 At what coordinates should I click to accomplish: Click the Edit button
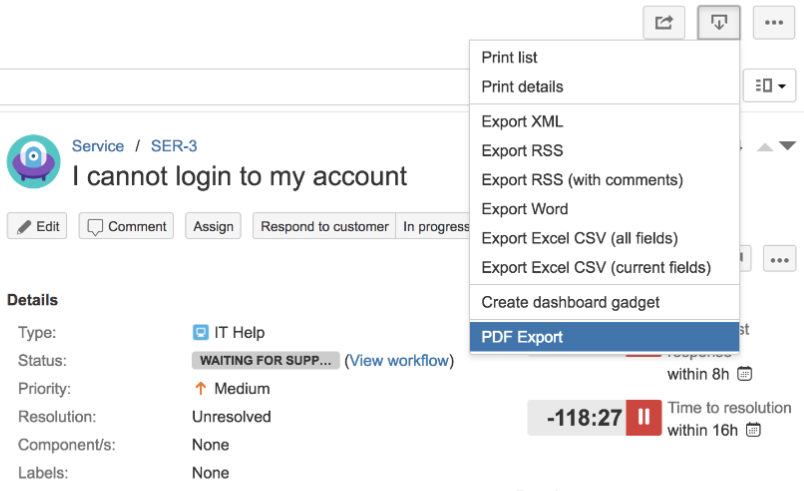[x=37, y=226]
